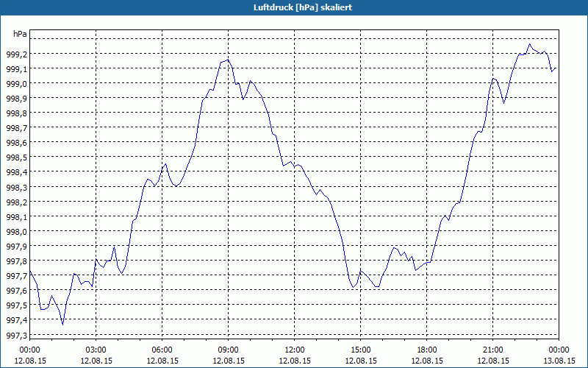Click the 12:00 time label
The image size is (588, 368).
click(x=295, y=350)
